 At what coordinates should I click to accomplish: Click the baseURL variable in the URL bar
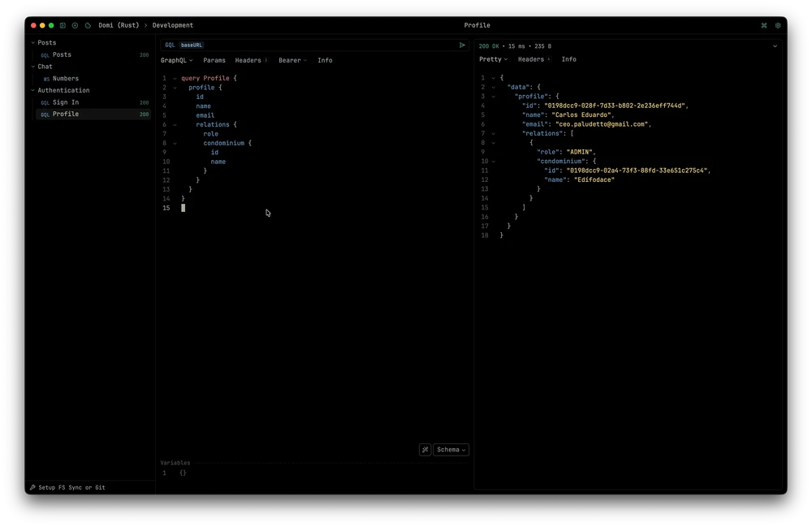pyautogui.click(x=192, y=45)
